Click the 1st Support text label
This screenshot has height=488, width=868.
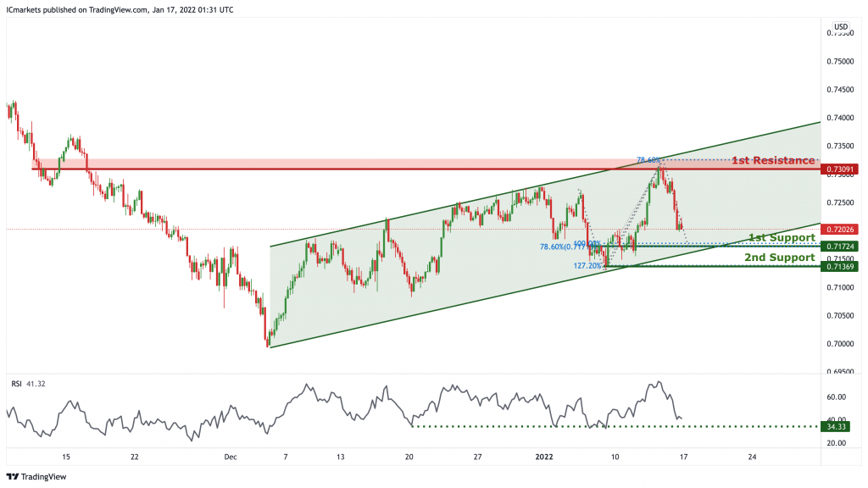point(782,237)
